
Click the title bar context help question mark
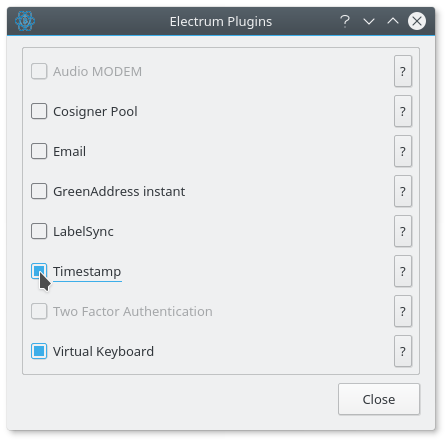(345, 21)
